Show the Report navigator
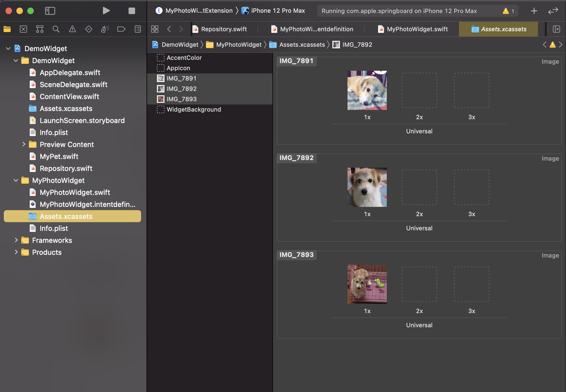566x392 pixels. (x=138, y=29)
